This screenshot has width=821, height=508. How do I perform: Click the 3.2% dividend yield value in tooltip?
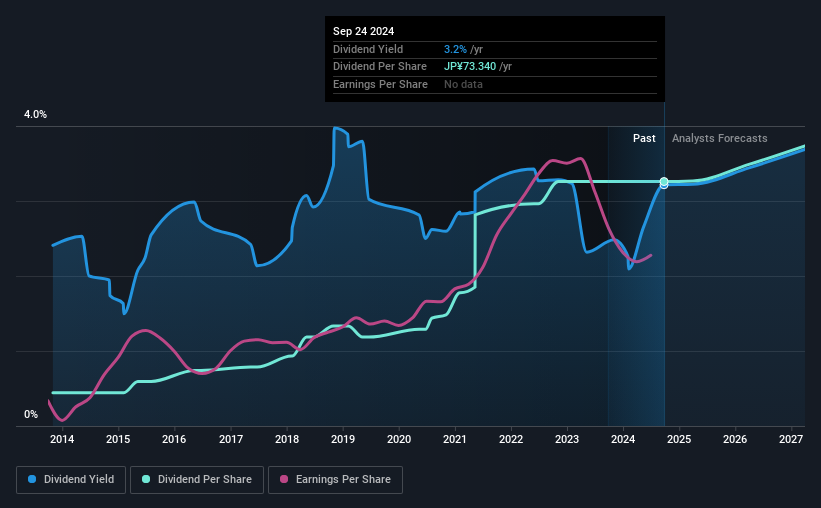(455, 49)
